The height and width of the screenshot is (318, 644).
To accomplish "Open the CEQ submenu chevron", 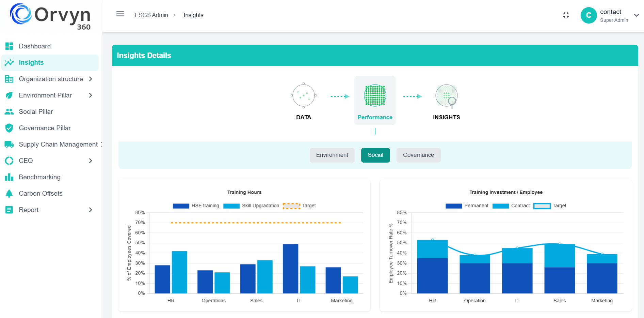I will (91, 161).
